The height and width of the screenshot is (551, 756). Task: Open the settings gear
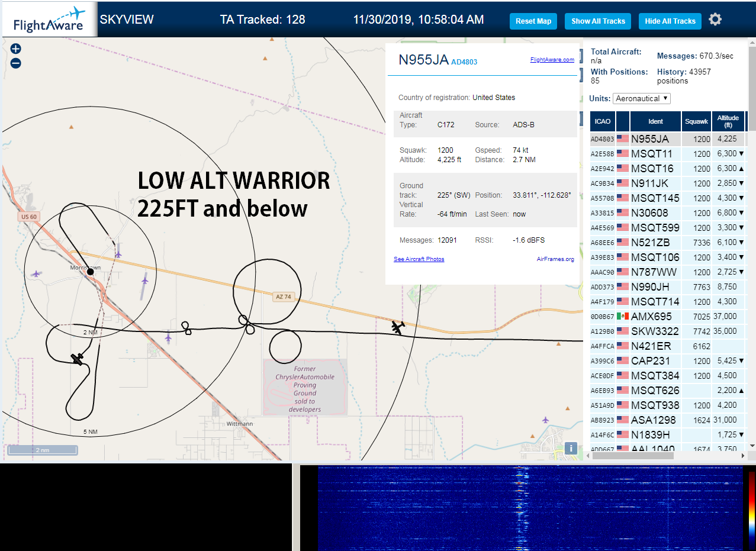coord(715,20)
